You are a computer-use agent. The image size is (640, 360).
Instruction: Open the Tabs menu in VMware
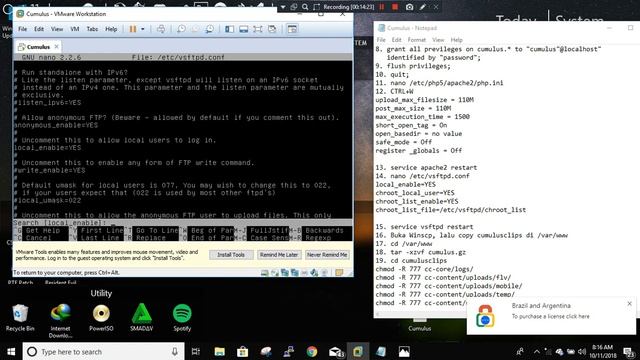pyautogui.click(x=92, y=29)
